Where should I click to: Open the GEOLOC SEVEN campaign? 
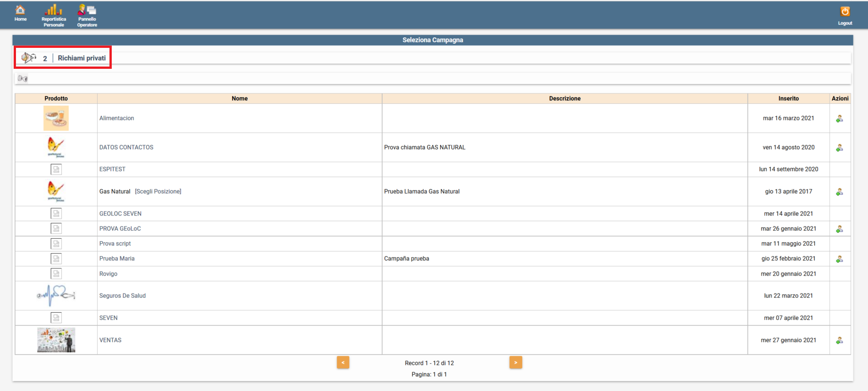coord(120,214)
